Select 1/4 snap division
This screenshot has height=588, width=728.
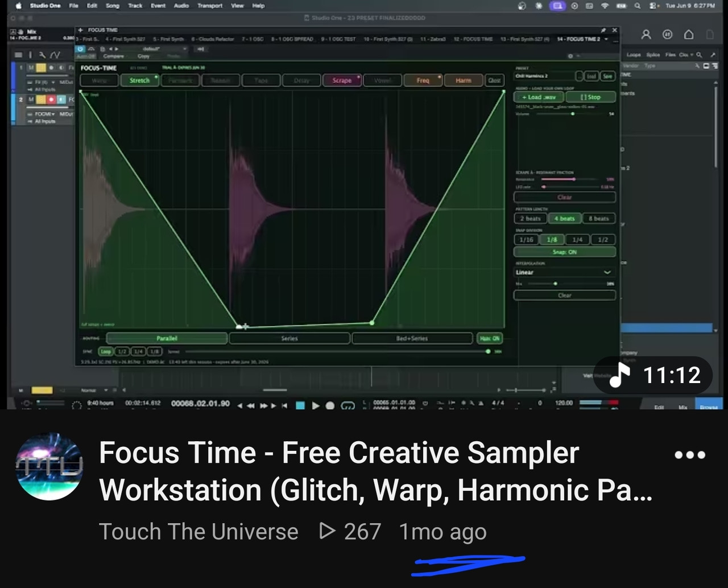click(577, 240)
